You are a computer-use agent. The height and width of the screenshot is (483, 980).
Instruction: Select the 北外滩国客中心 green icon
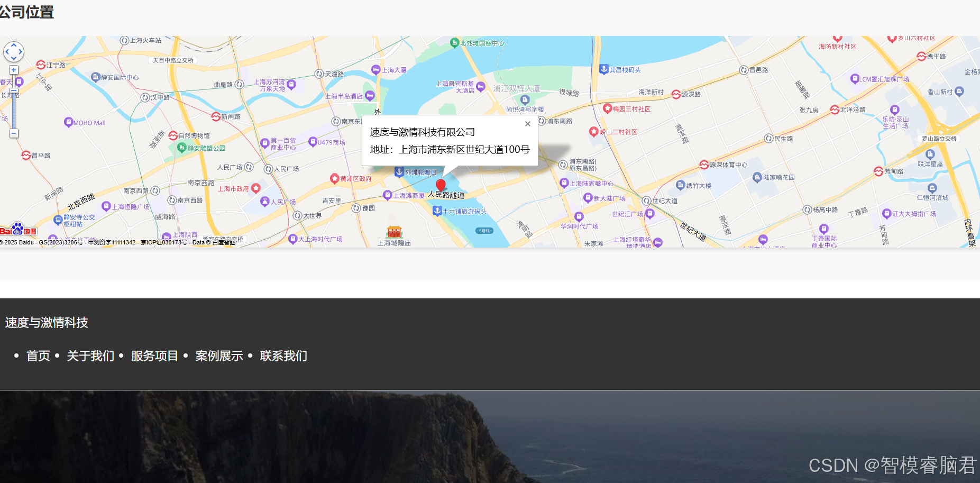point(454,42)
